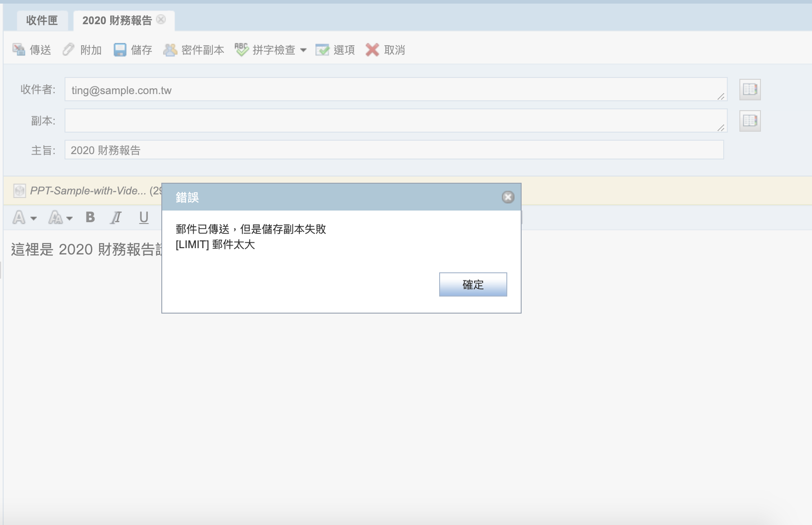This screenshot has width=812, height=525.
Task: Click the 主旨 subject input field
Action: [x=393, y=150]
